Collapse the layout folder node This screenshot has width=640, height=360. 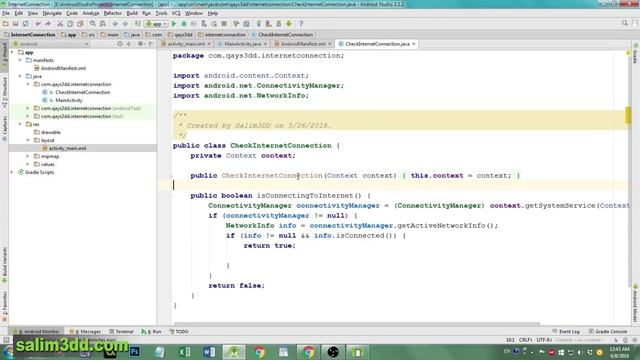pyautogui.click(x=28, y=140)
